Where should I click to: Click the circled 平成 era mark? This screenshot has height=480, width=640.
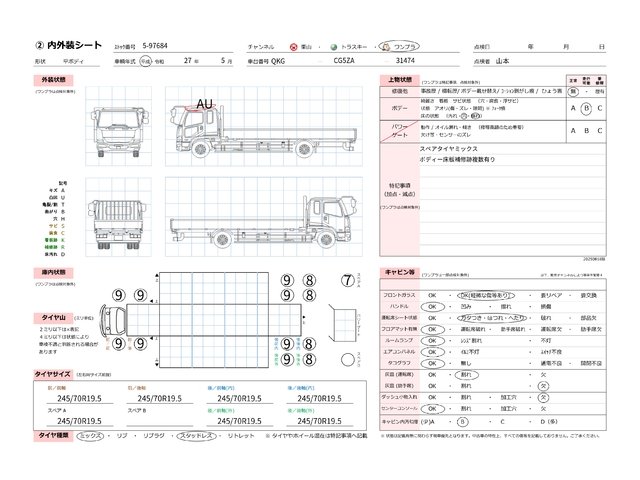tap(146, 61)
